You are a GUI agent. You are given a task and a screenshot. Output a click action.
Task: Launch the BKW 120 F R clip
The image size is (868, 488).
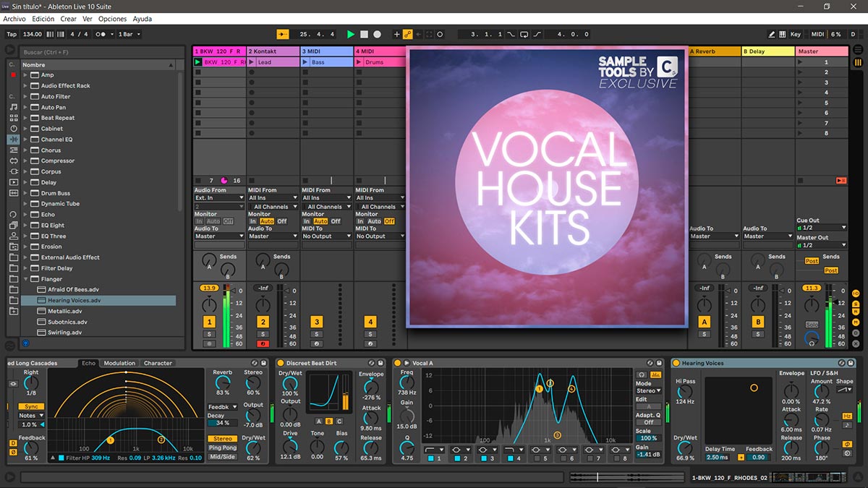click(x=198, y=62)
